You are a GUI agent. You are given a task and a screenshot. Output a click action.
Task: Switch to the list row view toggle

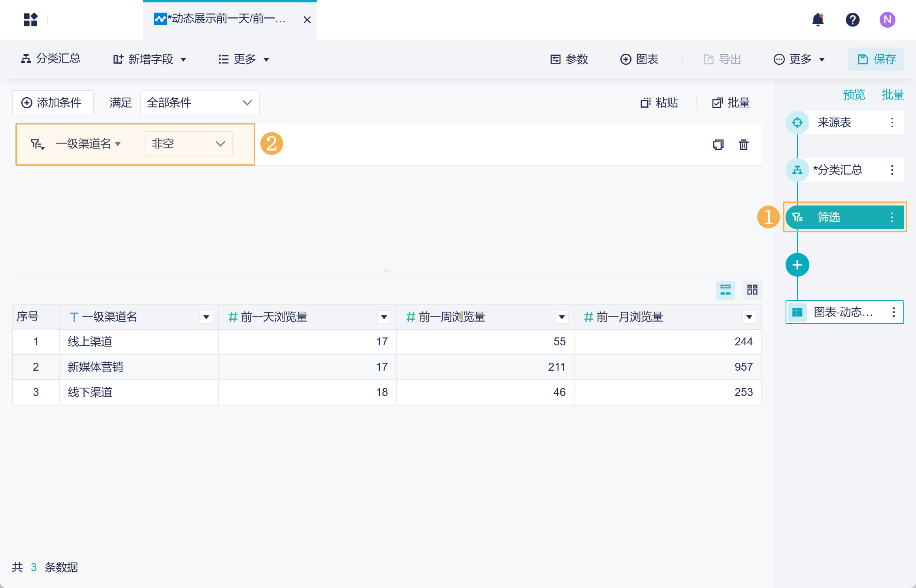pyautogui.click(x=725, y=290)
